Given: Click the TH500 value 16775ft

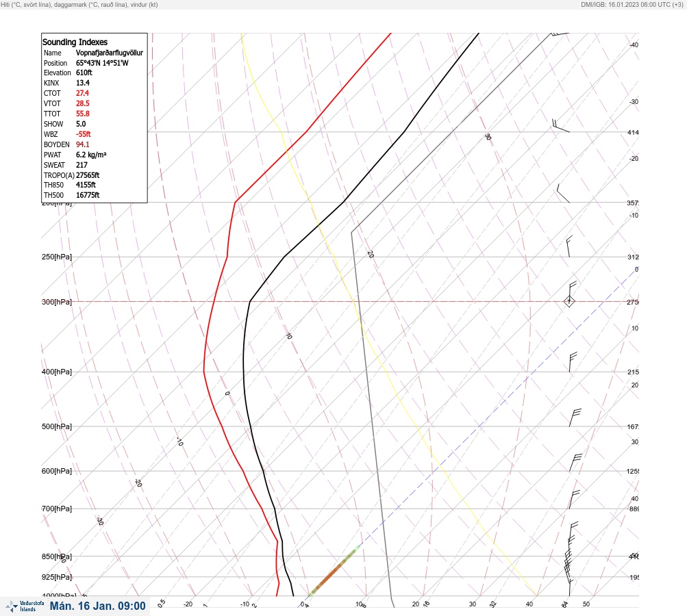Looking at the screenshot, I should 88,195.
